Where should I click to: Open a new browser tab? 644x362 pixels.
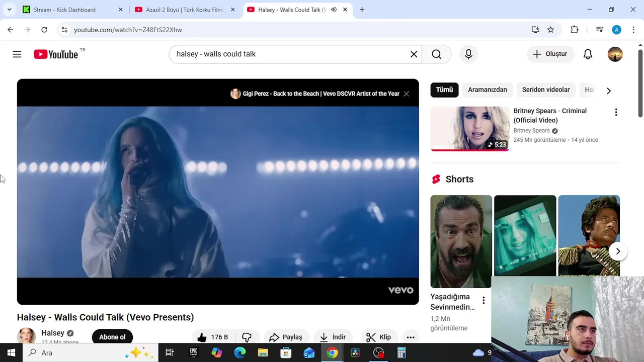click(362, 10)
